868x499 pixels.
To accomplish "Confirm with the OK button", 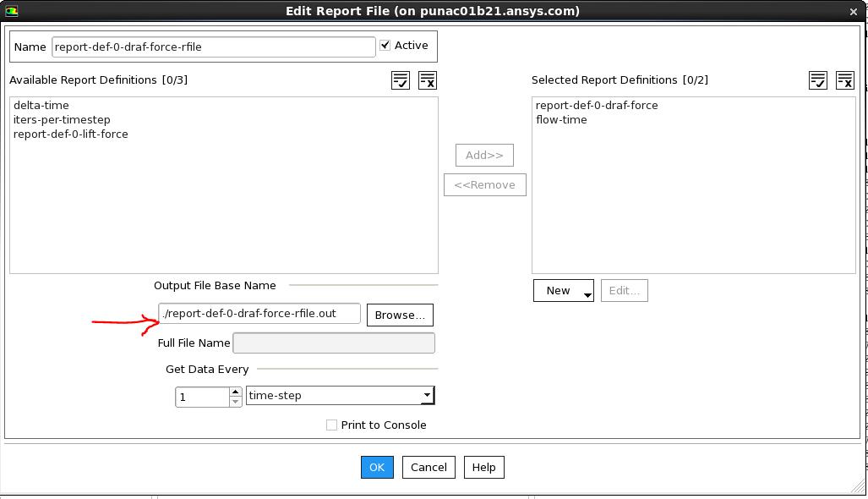I will [377, 468].
